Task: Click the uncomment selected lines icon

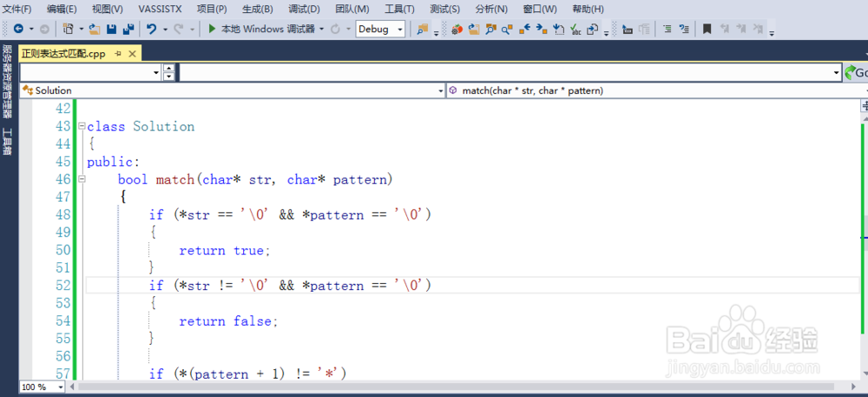Action: 684,29
